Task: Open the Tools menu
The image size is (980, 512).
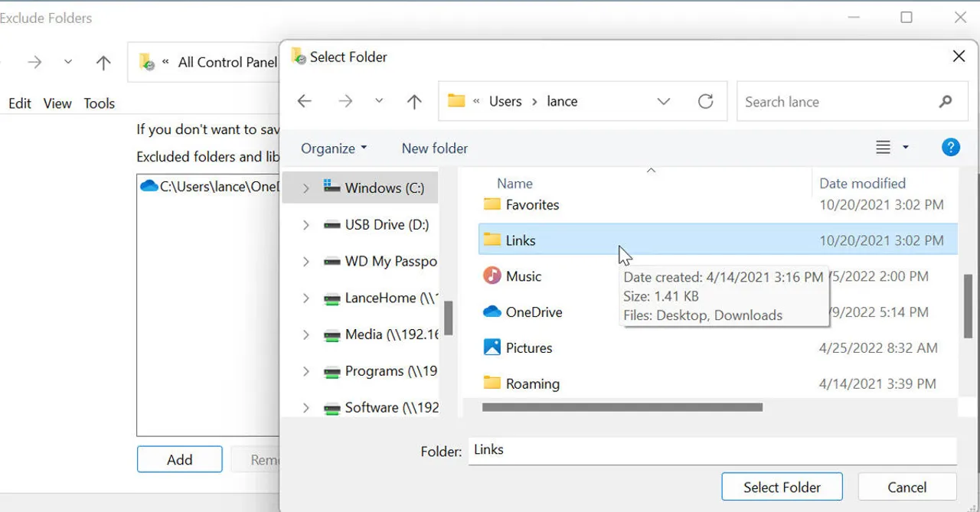Action: [x=99, y=103]
